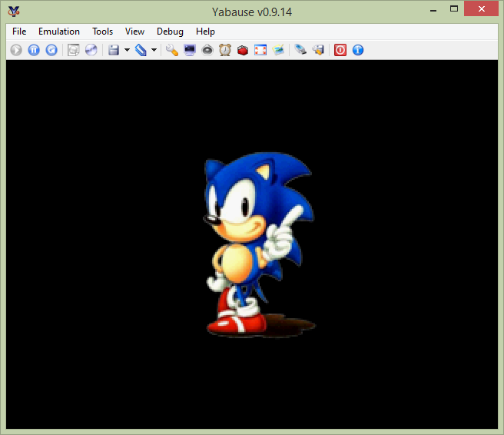Click the Run emulation play icon
The image size is (504, 435).
[x=16, y=50]
